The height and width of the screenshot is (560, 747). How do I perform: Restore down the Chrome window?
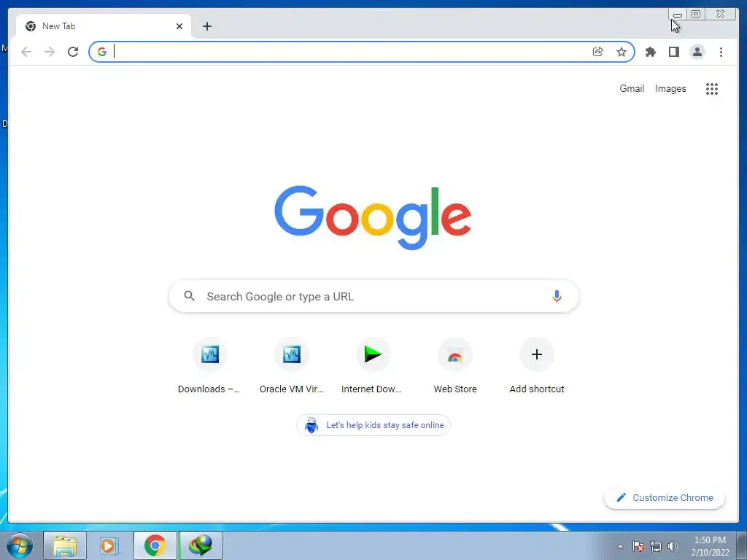(x=696, y=15)
